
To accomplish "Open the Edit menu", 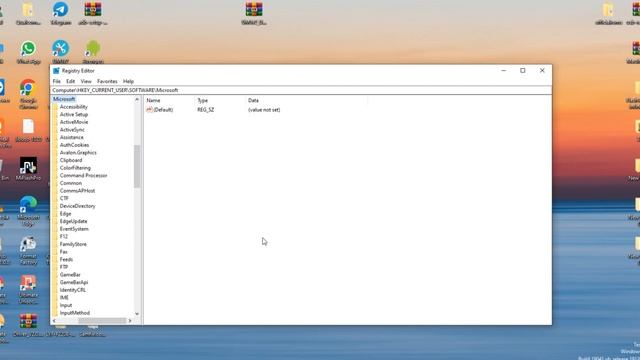I will coord(71,81).
